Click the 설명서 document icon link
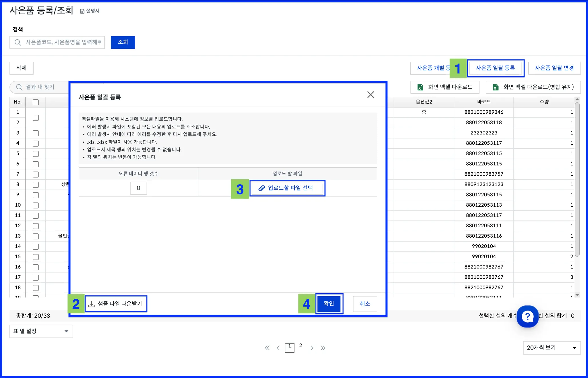 pyautogui.click(x=90, y=11)
